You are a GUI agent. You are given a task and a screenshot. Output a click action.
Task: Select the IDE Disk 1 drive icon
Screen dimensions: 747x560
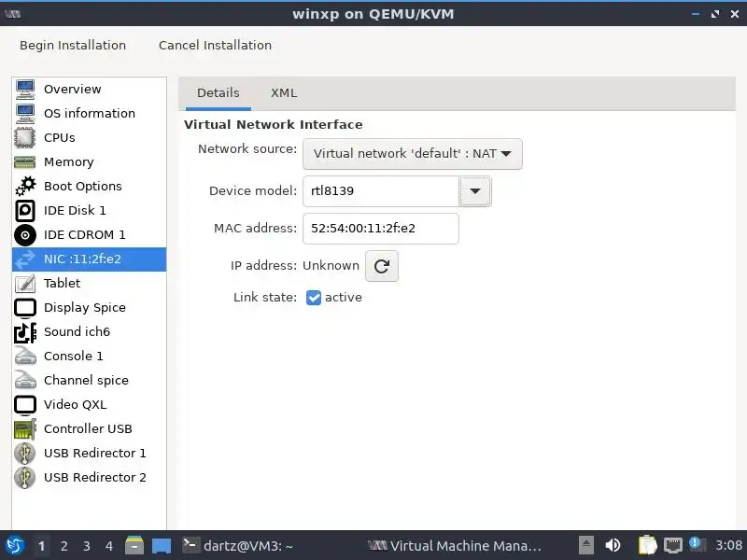[25, 211]
